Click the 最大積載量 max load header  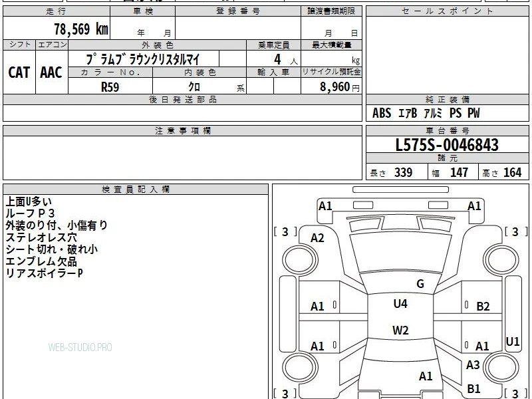click(331, 45)
